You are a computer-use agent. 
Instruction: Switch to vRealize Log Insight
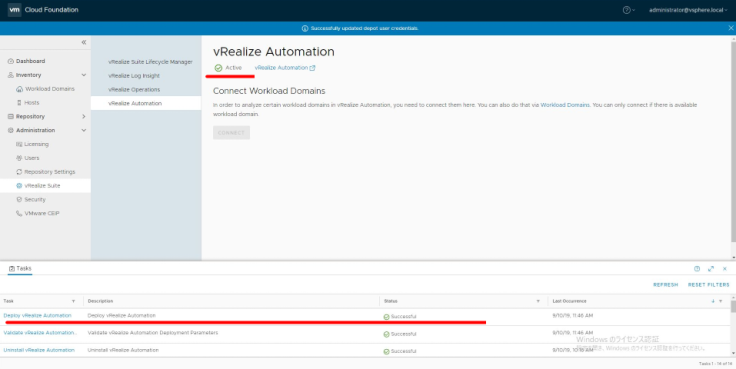click(134, 76)
